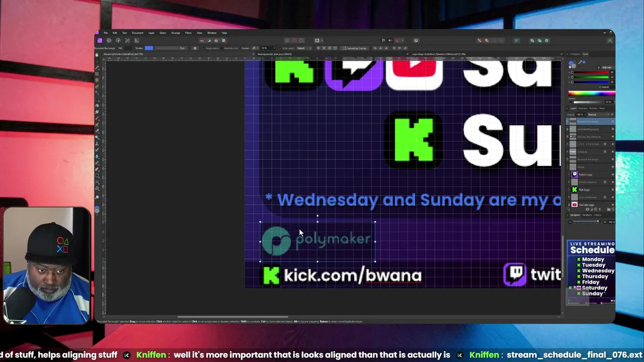Switch to the Channels panel tab
Viewport: 644px width, 362px height.
coord(583,108)
